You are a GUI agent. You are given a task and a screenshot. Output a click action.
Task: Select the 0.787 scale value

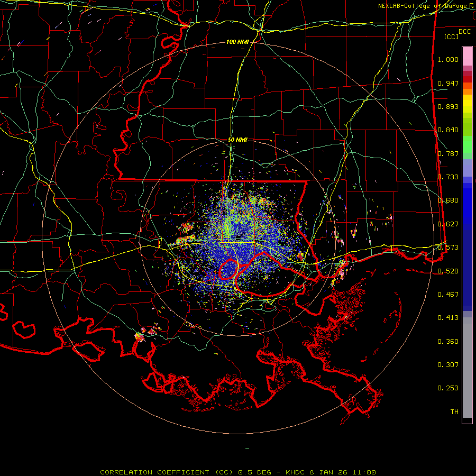448,153
